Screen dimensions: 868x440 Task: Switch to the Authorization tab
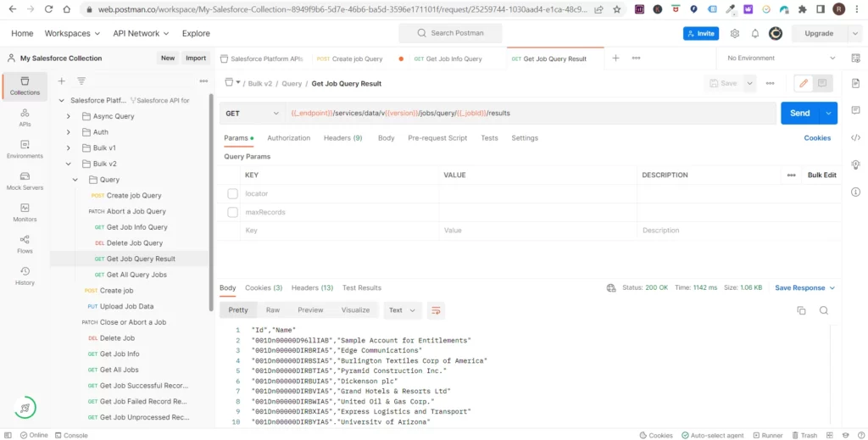[x=288, y=138]
